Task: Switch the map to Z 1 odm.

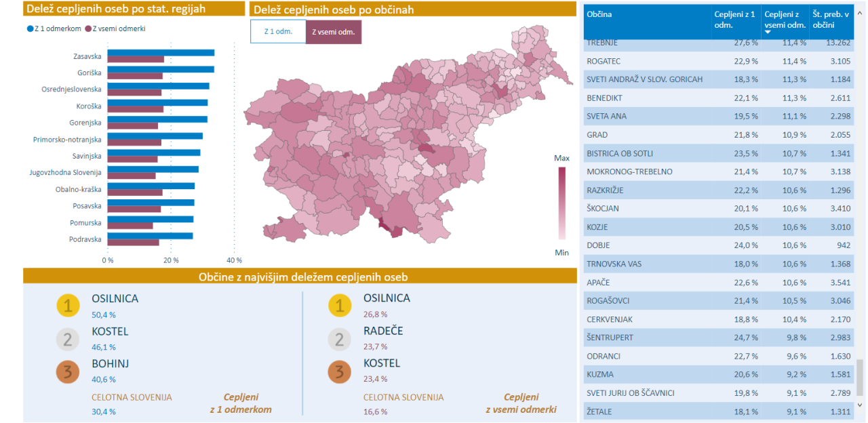Action: 278,32
